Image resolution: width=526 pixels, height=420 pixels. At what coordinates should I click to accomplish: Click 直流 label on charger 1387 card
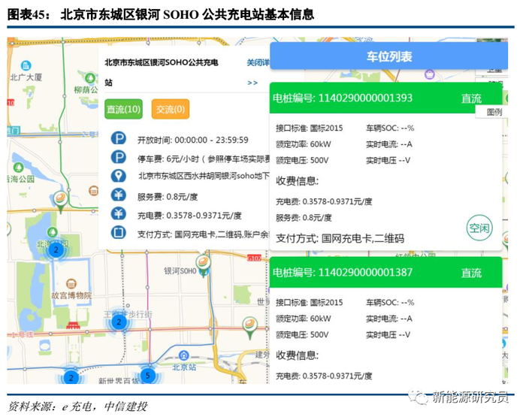471,273
